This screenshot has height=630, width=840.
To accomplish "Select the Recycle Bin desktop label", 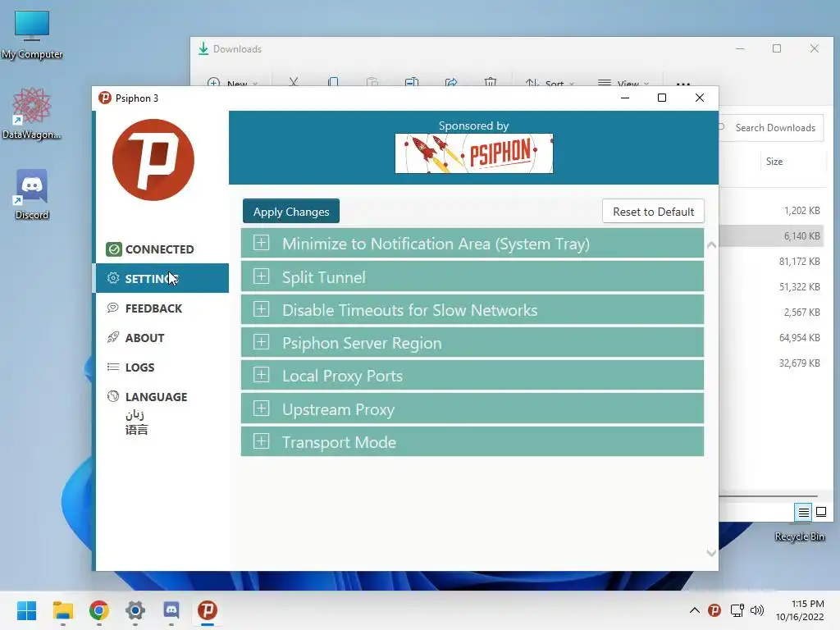I will (799, 536).
